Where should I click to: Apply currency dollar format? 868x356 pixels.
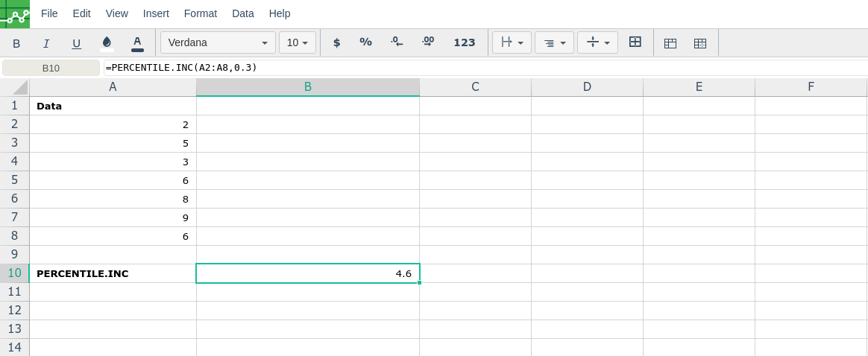336,42
